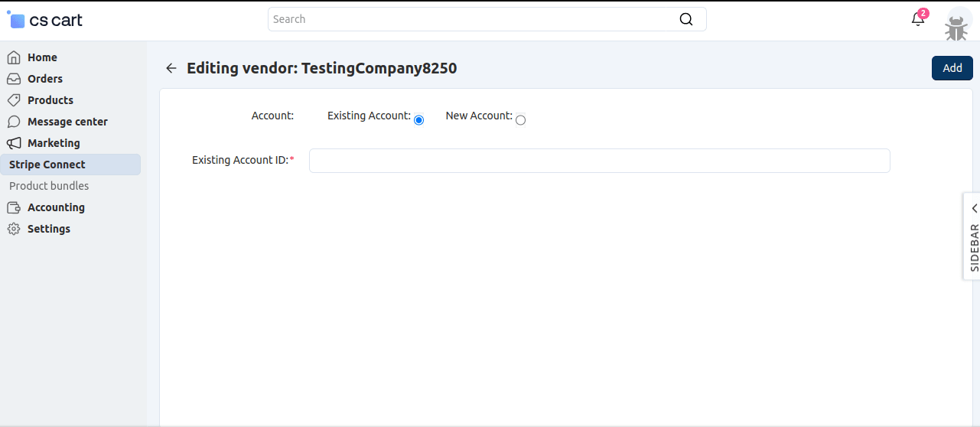Click the Editing vendor TestingCompany8250 title
The height and width of the screenshot is (427, 980).
(x=321, y=68)
